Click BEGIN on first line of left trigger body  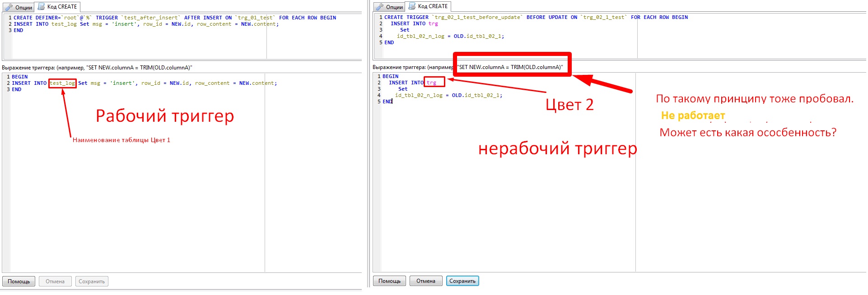click(19, 77)
